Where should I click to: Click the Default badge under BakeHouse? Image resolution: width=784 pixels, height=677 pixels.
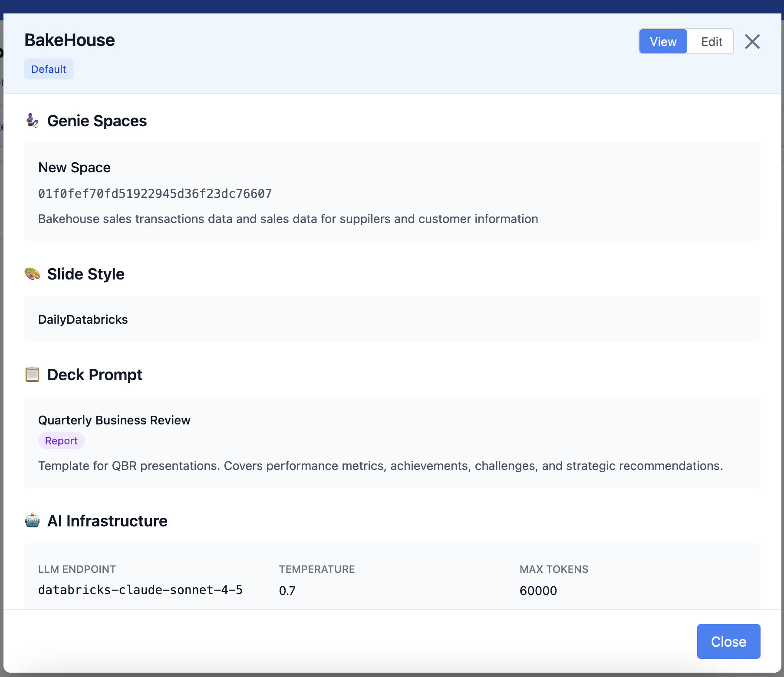(x=49, y=69)
